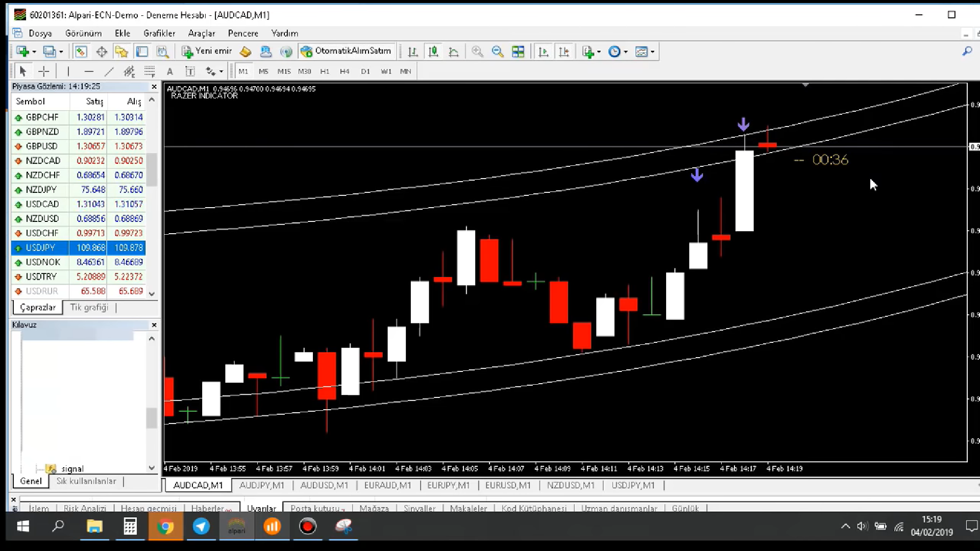Zoom out of the chart

(x=498, y=52)
